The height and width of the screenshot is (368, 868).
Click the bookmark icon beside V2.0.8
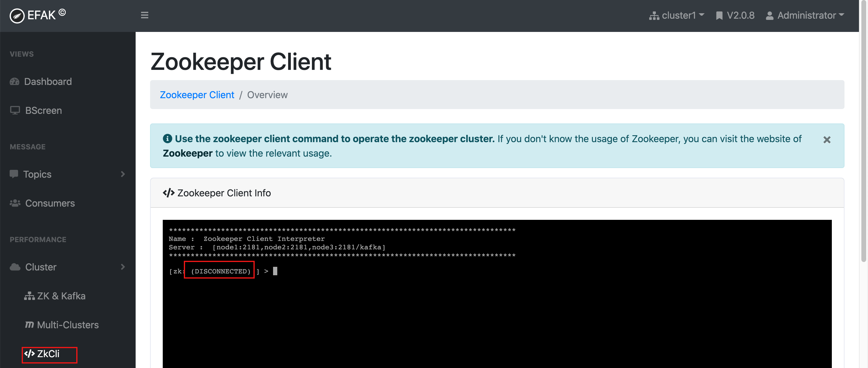[x=719, y=16]
